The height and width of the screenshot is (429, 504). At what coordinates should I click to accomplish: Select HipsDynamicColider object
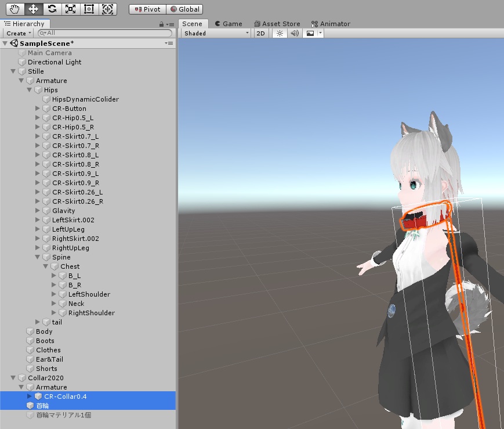[85, 99]
